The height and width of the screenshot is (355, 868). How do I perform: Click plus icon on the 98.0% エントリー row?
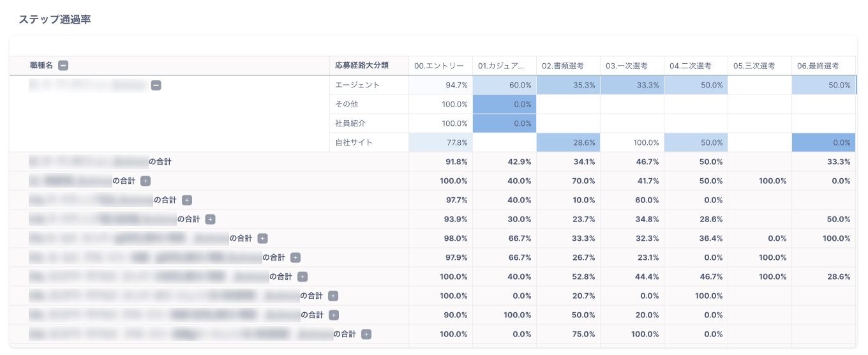coord(262,238)
